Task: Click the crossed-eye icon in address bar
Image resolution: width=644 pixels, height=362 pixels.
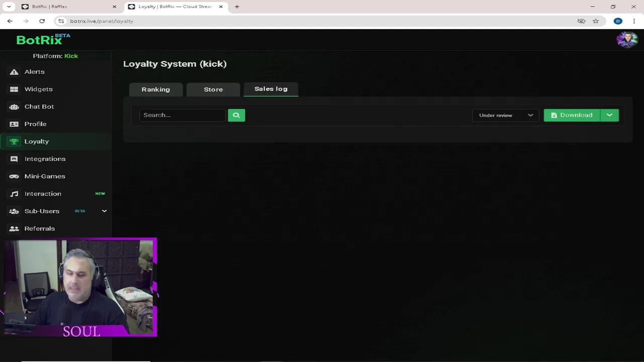Action: (x=581, y=21)
